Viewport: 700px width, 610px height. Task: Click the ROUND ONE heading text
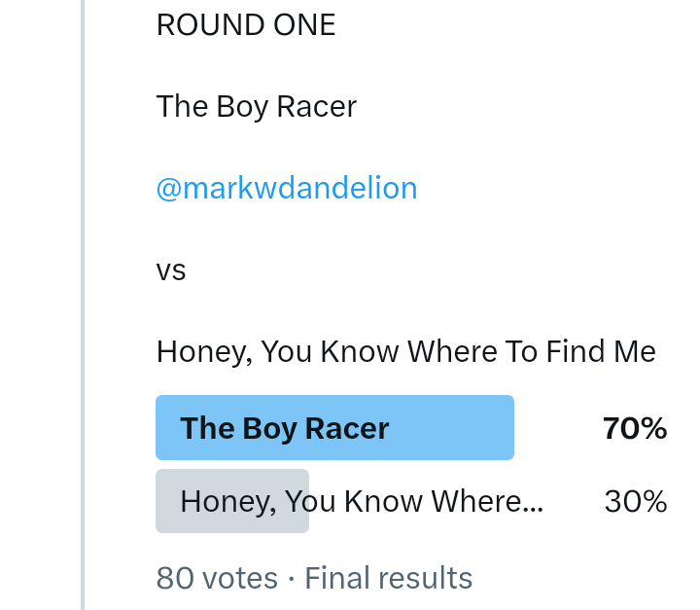click(x=246, y=25)
